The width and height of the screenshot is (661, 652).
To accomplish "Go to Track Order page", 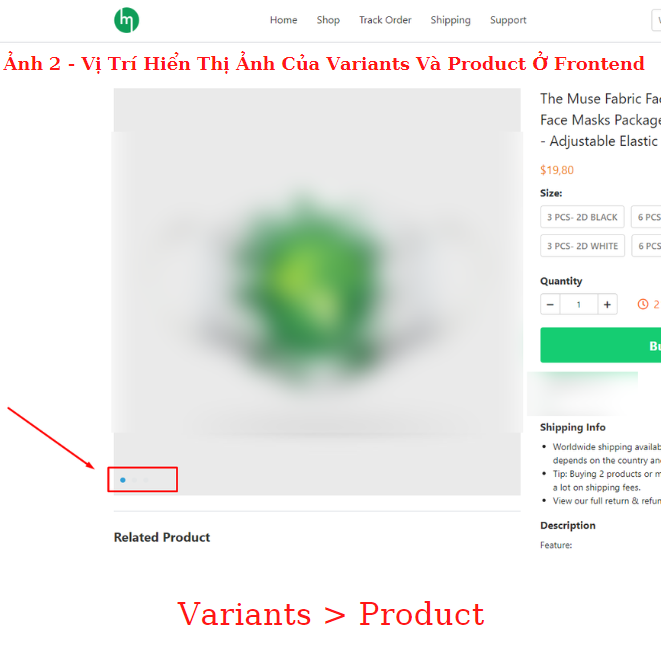I will coord(385,20).
